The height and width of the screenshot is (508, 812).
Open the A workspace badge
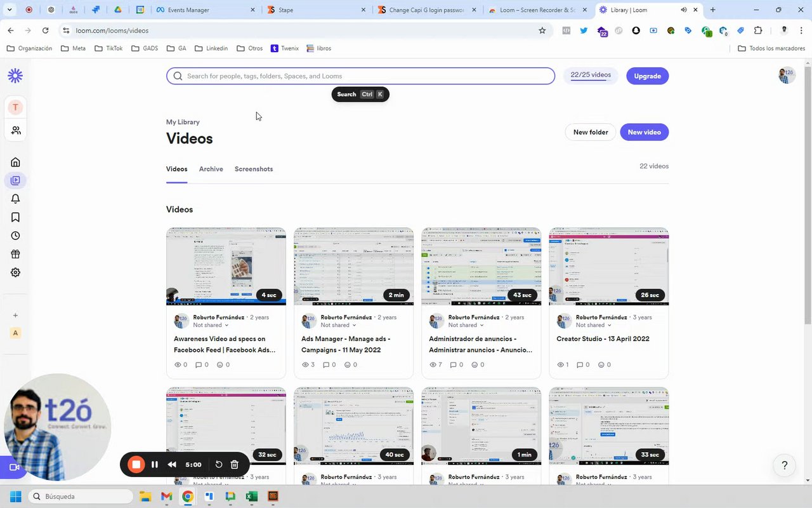(x=15, y=333)
